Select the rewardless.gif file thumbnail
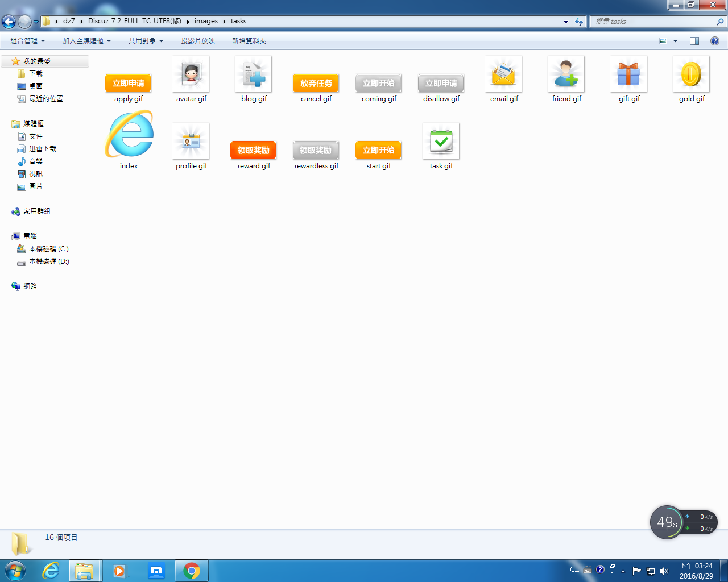728x582 pixels. click(x=316, y=150)
